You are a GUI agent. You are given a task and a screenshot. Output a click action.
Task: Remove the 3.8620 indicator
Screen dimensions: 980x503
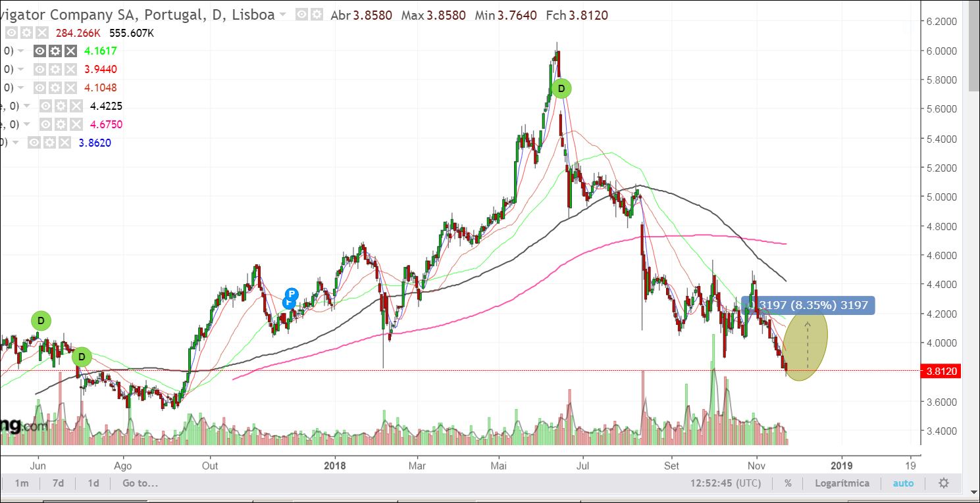pos(64,143)
